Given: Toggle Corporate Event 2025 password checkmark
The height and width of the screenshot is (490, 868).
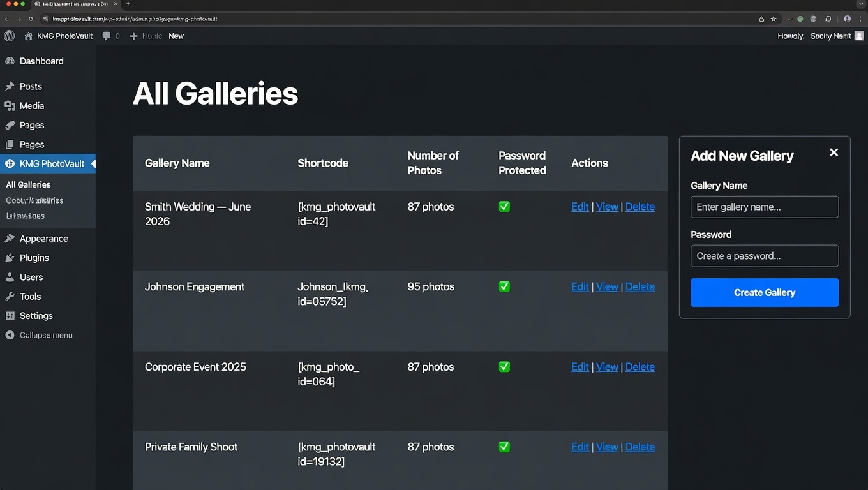Looking at the screenshot, I should (x=504, y=367).
